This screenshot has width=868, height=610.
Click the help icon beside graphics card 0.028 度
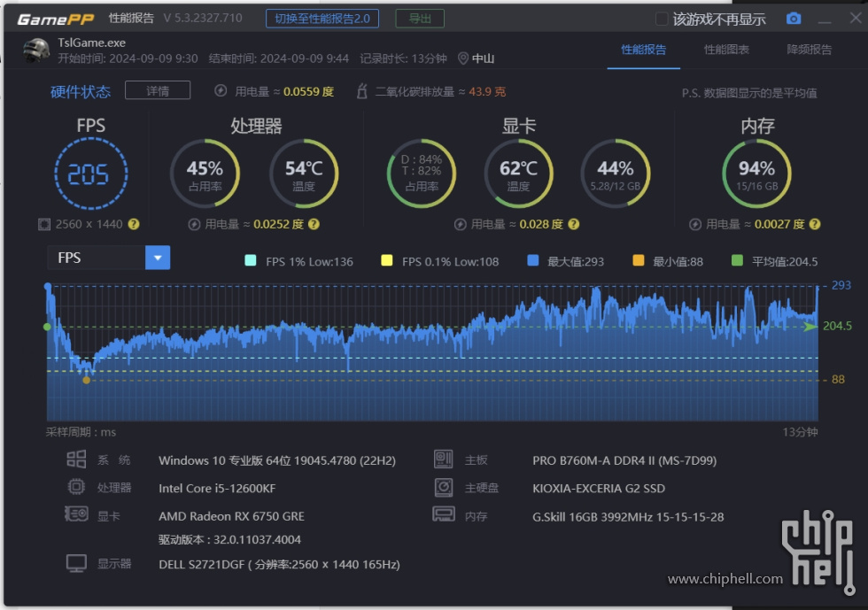(574, 224)
